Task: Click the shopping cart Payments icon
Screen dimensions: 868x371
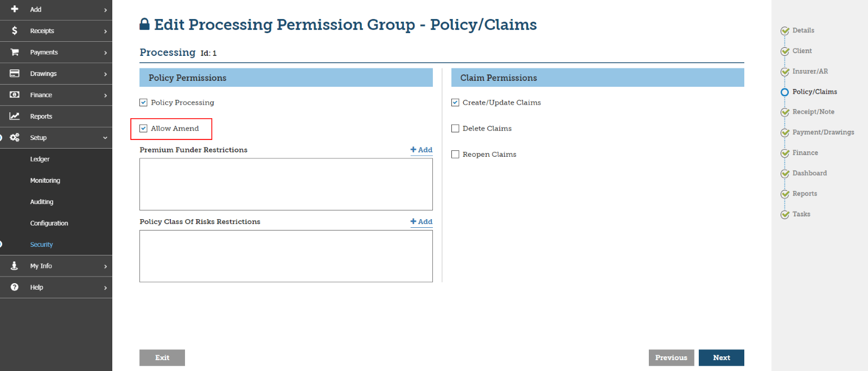Action: [15, 52]
